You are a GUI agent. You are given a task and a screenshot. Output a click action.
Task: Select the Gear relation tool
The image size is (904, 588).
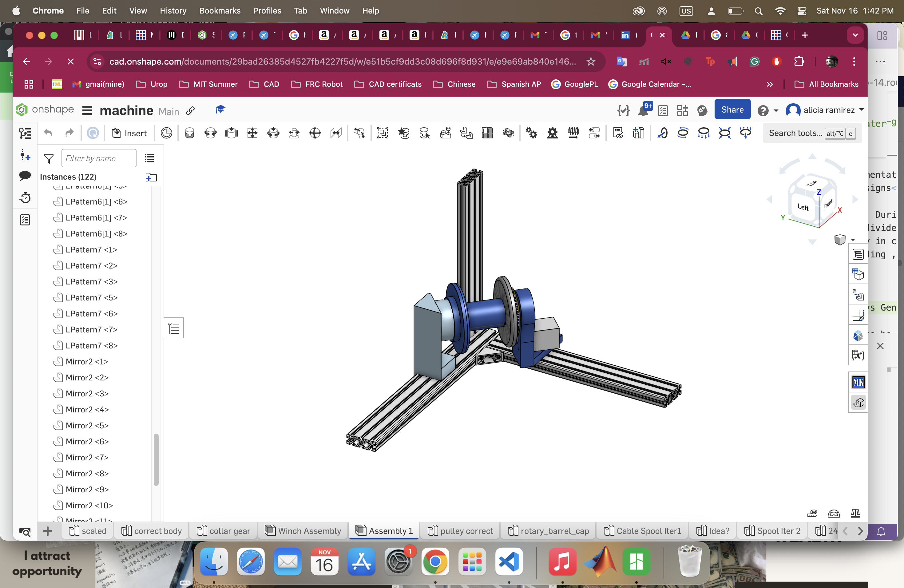coord(531,133)
